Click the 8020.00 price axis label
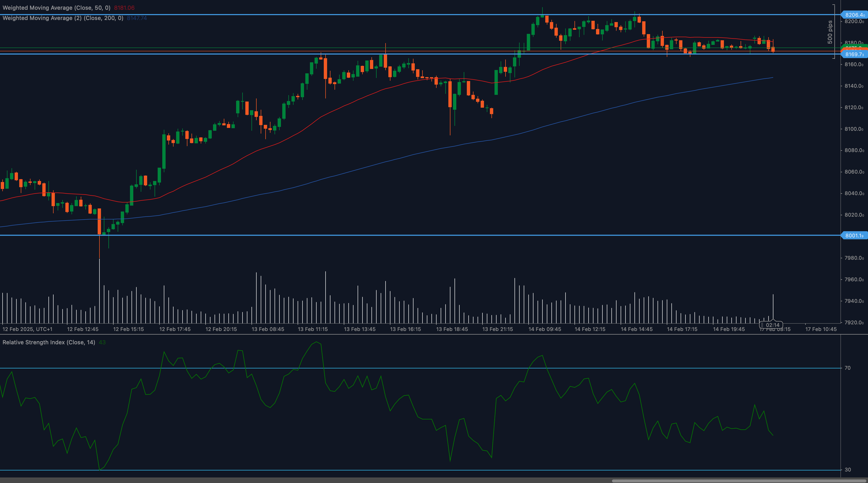This screenshot has height=483, width=868. [854, 215]
